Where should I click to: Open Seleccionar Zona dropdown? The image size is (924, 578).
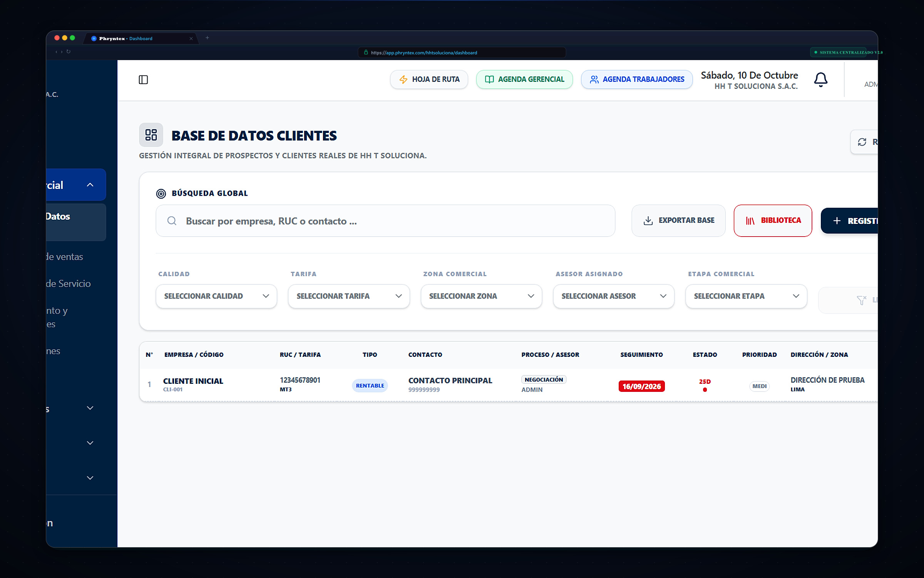pos(481,296)
